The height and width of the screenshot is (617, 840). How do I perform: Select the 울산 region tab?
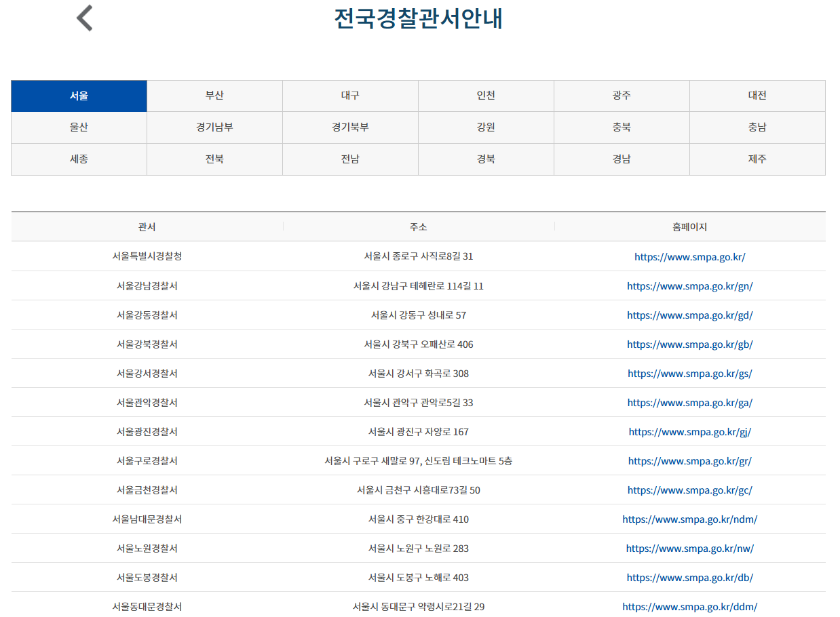tap(79, 127)
